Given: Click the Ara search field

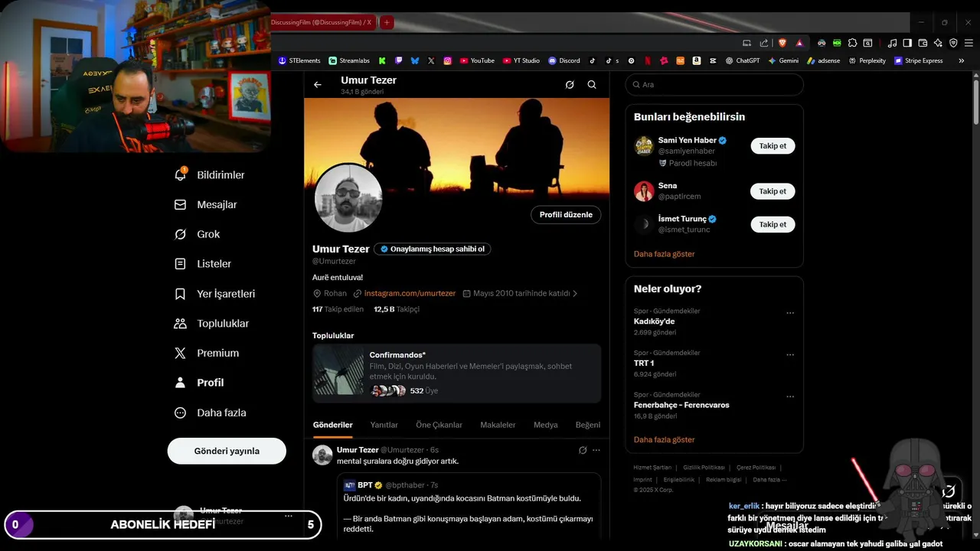Looking at the screenshot, I should pyautogui.click(x=714, y=85).
